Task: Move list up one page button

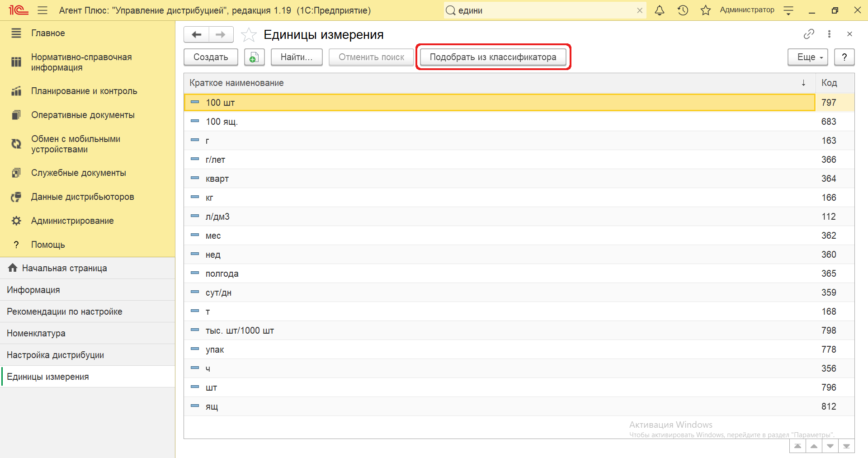Action: pyautogui.click(x=814, y=446)
